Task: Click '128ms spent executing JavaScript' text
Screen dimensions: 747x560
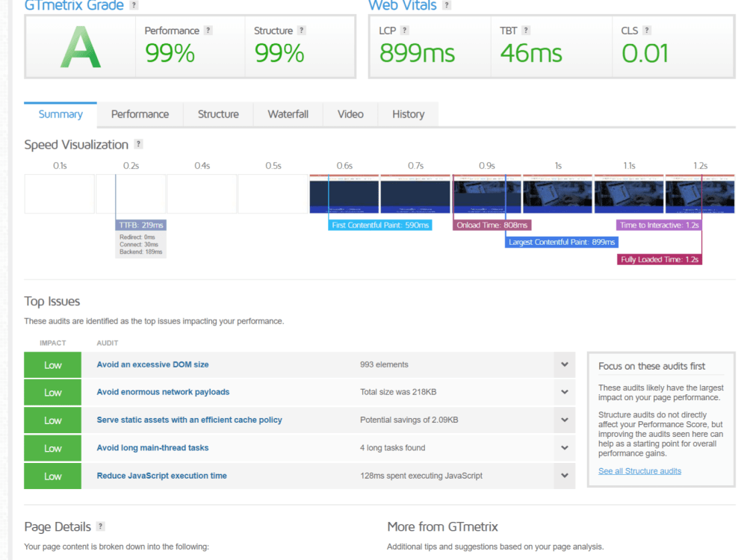Action: click(421, 476)
